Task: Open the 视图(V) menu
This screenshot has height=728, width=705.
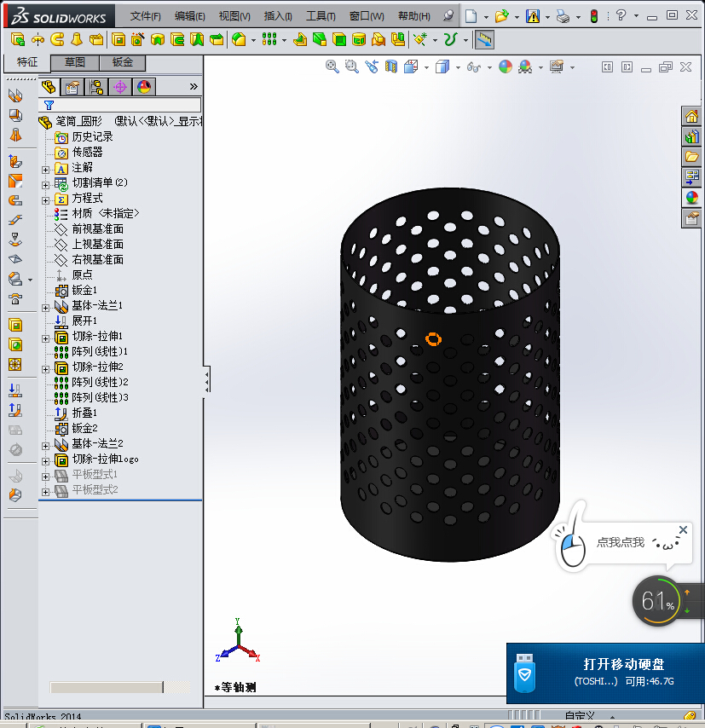Action: click(x=234, y=16)
